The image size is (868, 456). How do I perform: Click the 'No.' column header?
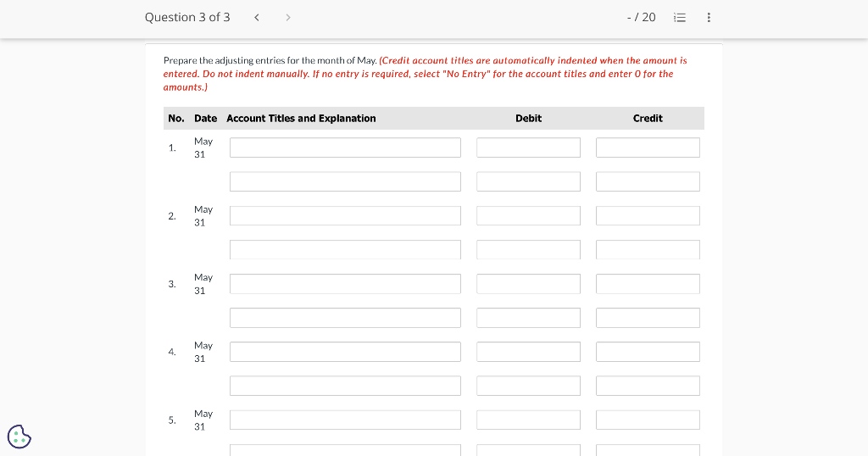point(176,119)
